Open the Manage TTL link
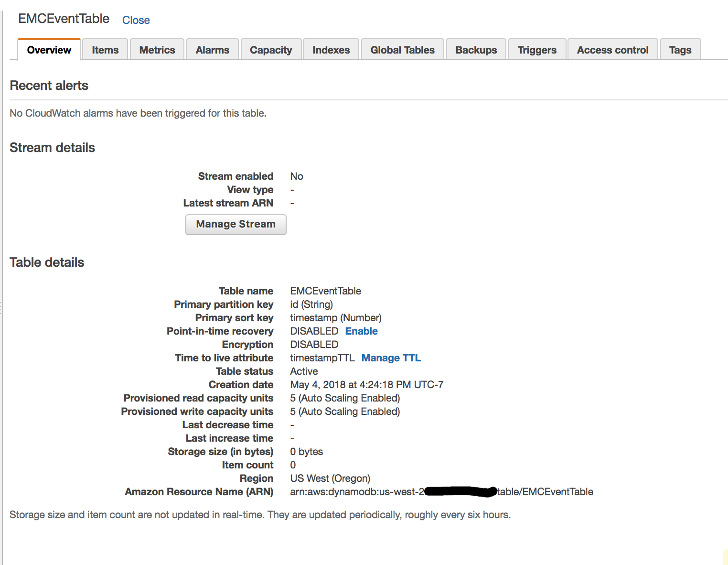The image size is (728, 565). coord(391,358)
